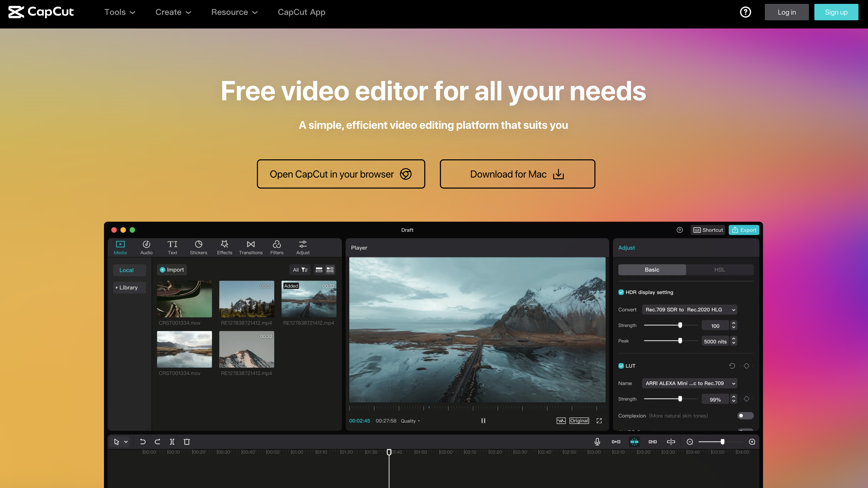Click the timeline zoom slider handle

722,442
